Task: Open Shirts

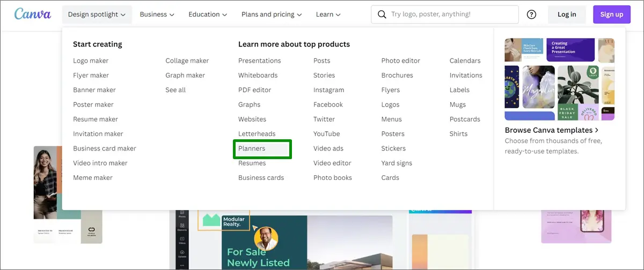Action: coord(459,133)
